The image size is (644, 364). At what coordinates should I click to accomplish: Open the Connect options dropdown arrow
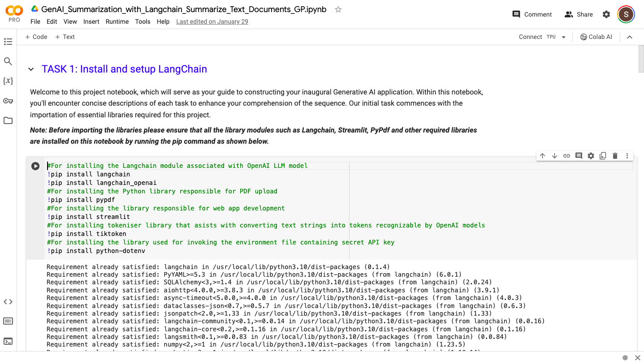pos(563,37)
